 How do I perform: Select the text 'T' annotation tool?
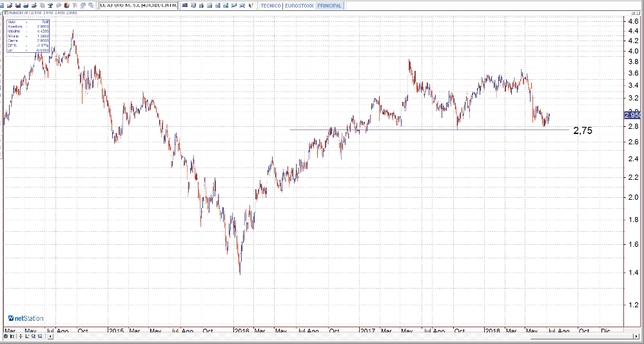point(75,5)
